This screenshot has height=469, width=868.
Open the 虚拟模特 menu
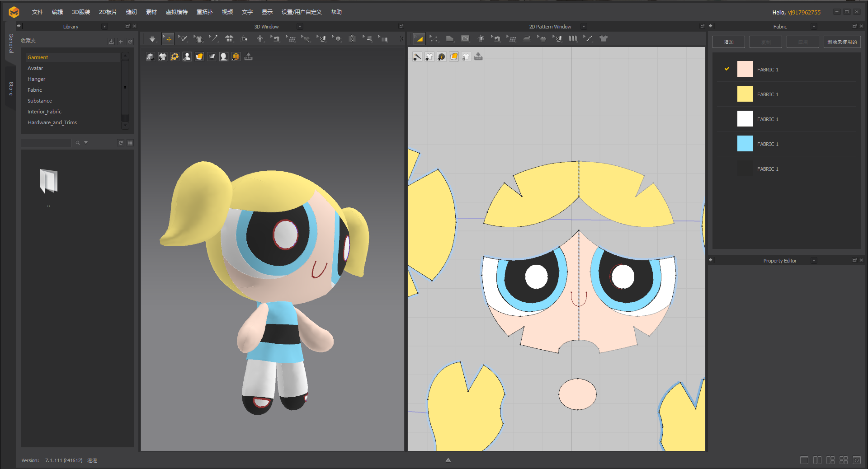tap(176, 12)
